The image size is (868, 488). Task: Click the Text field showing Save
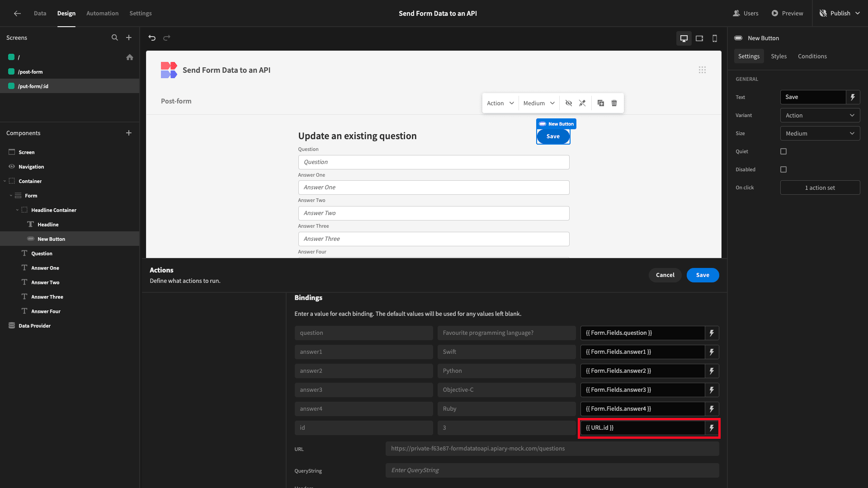(x=813, y=97)
